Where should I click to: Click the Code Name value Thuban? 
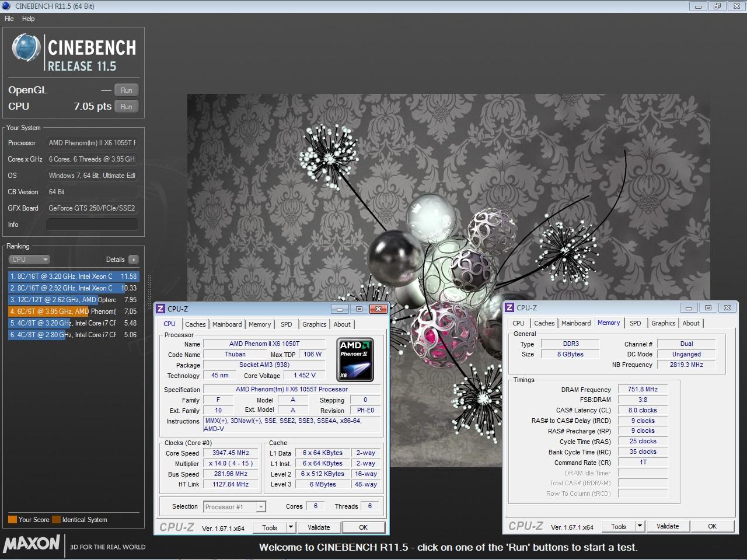point(235,355)
